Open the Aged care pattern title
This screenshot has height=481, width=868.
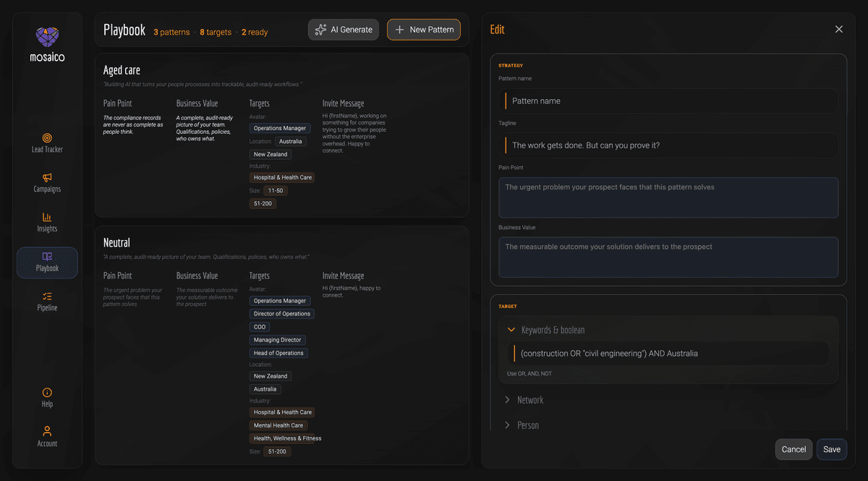[122, 70]
